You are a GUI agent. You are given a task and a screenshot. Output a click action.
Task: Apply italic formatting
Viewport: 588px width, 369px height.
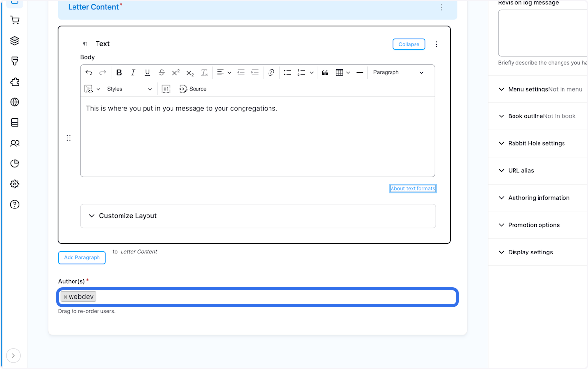(x=133, y=72)
